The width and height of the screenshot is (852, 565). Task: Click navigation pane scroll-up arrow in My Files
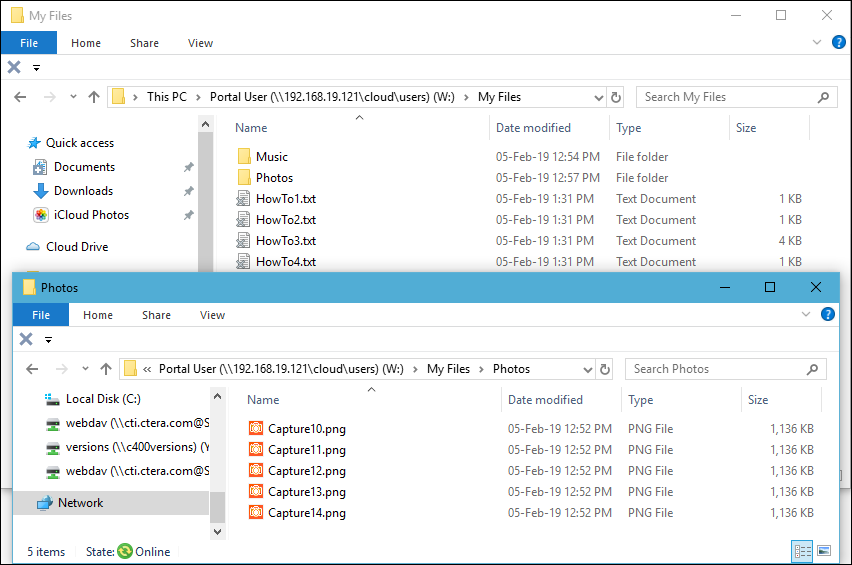(x=205, y=124)
